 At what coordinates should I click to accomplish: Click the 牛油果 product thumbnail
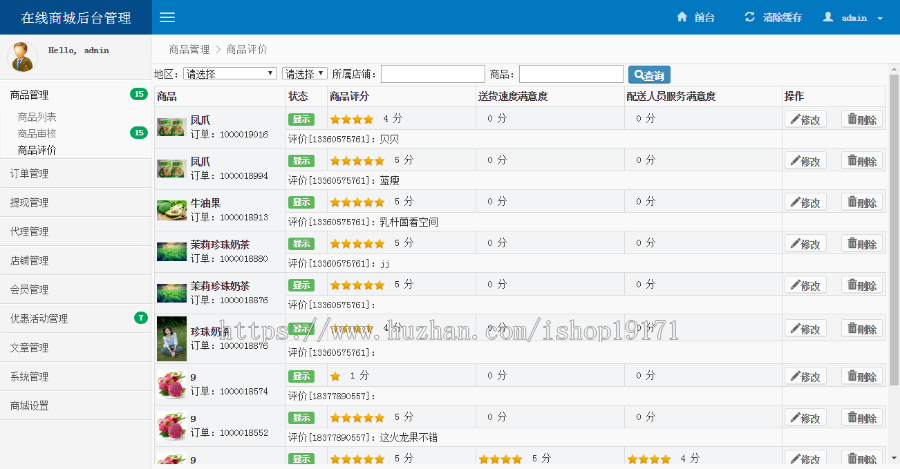[172, 210]
